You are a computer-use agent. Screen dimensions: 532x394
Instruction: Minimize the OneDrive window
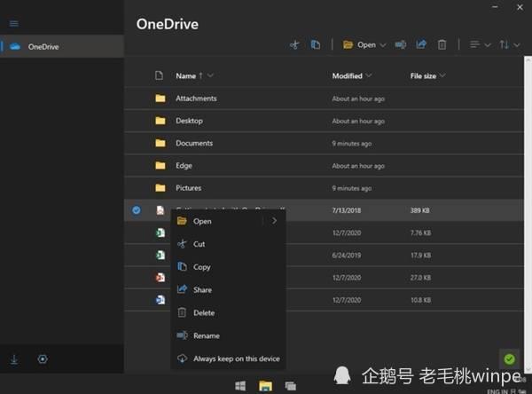pyautogui.click(x=495, y=7)
